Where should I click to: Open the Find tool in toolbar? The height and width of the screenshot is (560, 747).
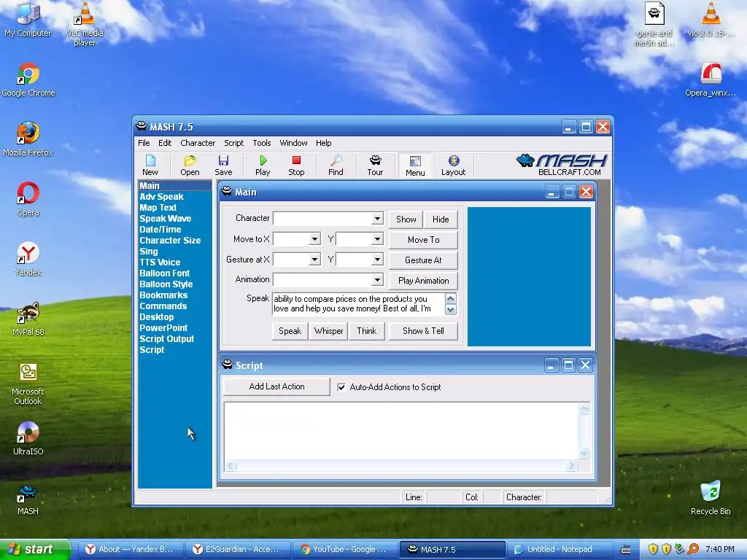(336, 166)
